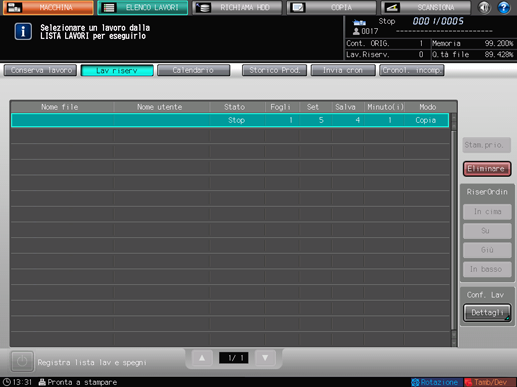The image size is (517, 387).
Task: Click the 1/ 1 page indicator
Action: click(234, 358)
